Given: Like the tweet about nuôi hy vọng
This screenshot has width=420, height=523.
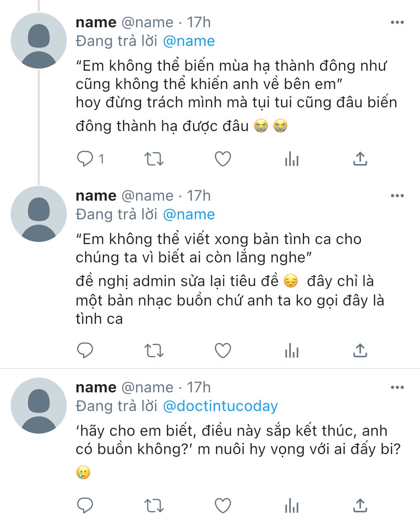Looking at the screenshot, I should click(223, 506).
